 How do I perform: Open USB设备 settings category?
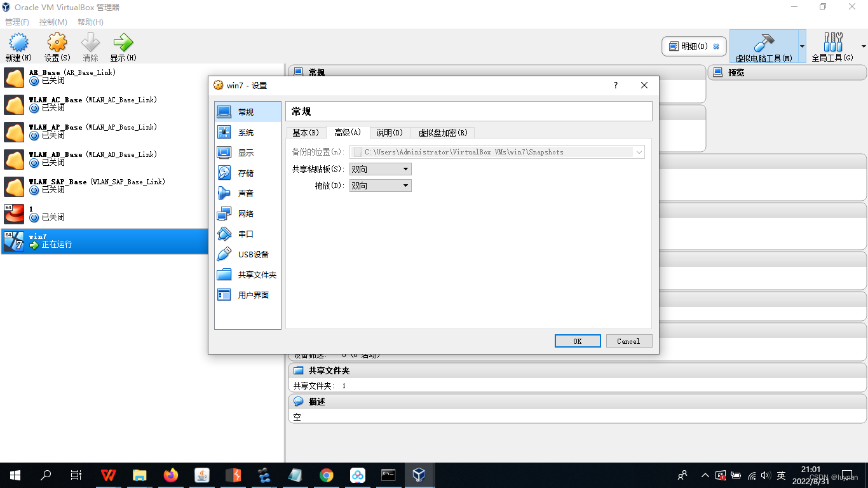(x=248, y=254)
